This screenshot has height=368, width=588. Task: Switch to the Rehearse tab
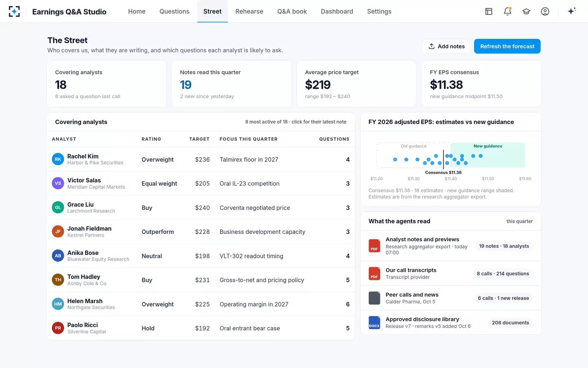249,11
